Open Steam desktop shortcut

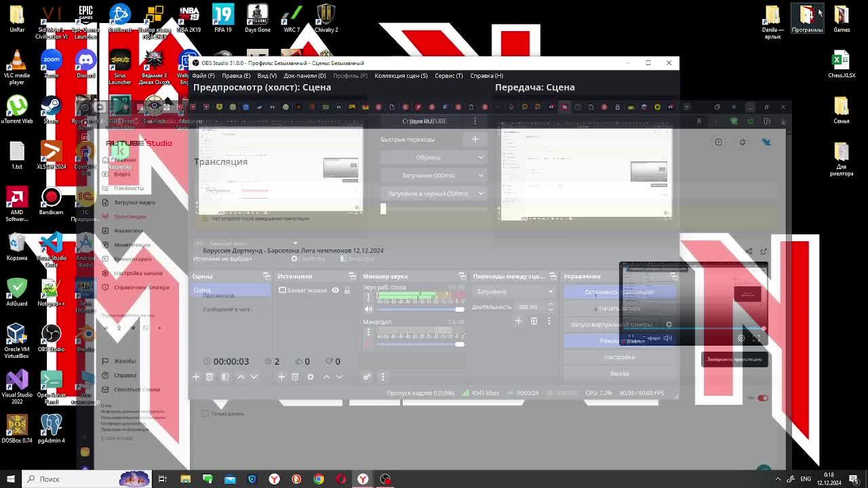51,110
